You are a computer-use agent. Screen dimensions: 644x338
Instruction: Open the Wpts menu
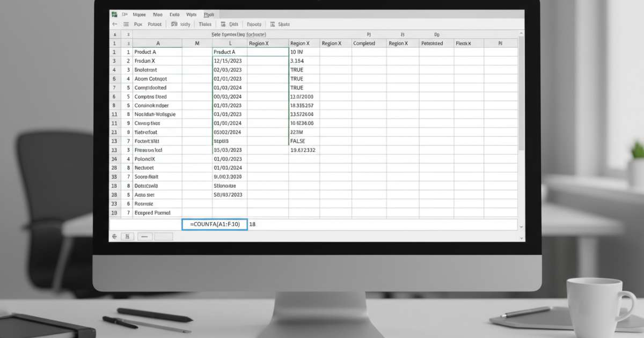(x=191, y=15)
